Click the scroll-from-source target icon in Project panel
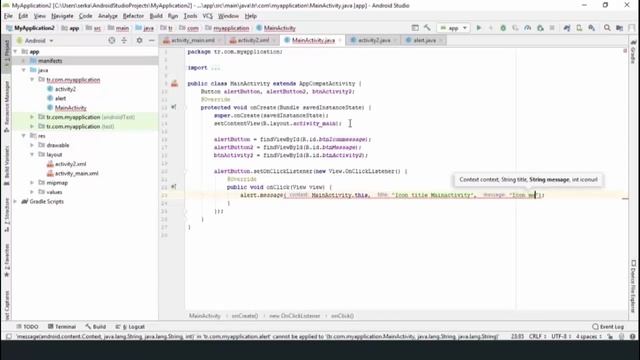The height and width of the screenshot is (360, 640). coord(111,40)
